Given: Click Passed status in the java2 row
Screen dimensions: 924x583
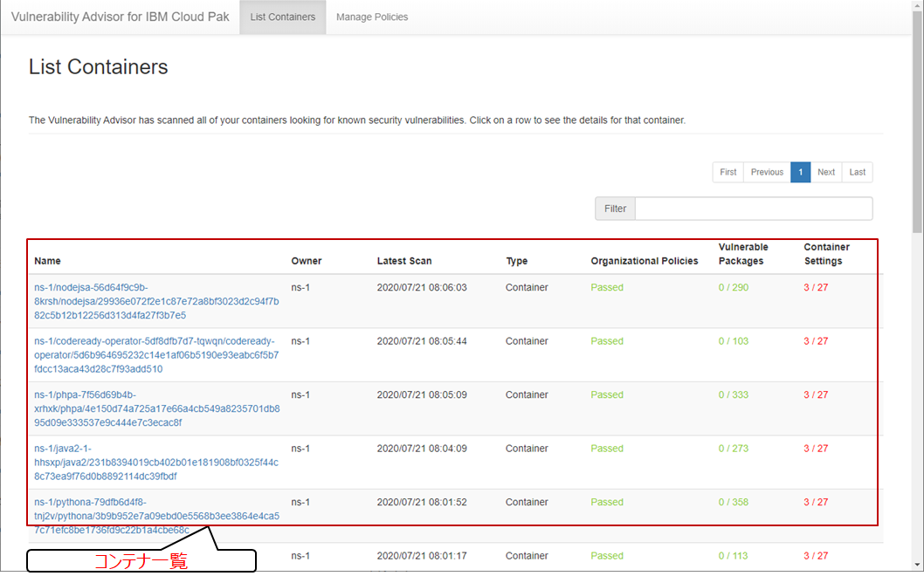Looking at the screenshot, I should point(607,448).
